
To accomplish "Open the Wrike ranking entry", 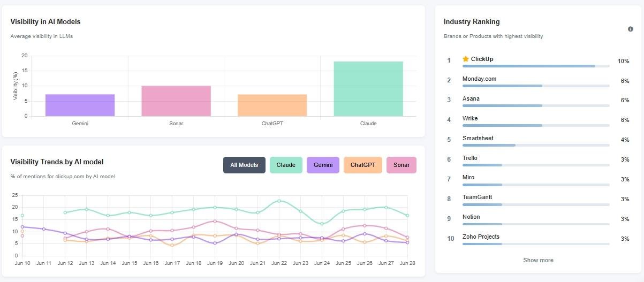I will [x=470, y=118].
